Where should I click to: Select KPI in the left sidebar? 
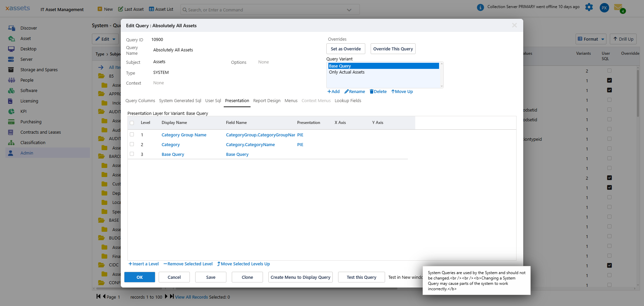(x=23, y=111)
